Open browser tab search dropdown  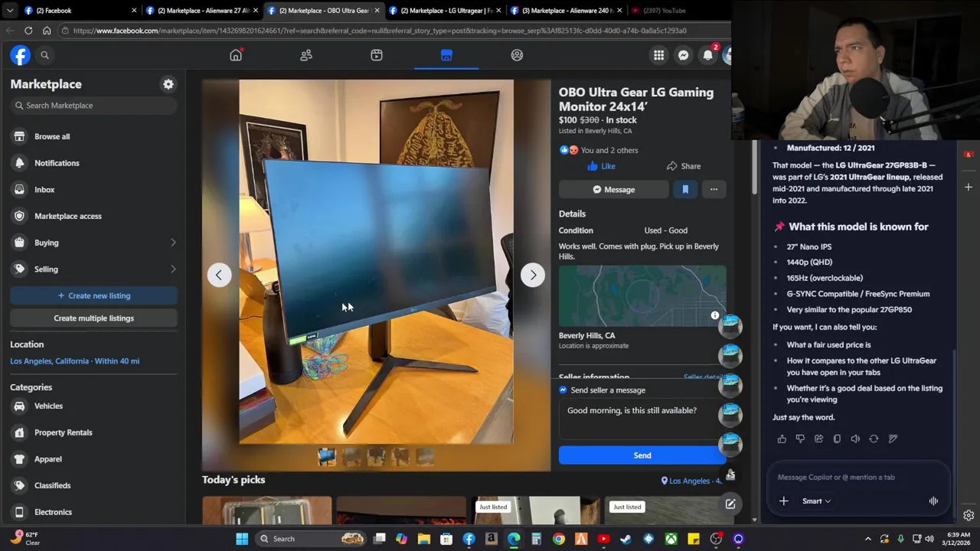[9, 11]
